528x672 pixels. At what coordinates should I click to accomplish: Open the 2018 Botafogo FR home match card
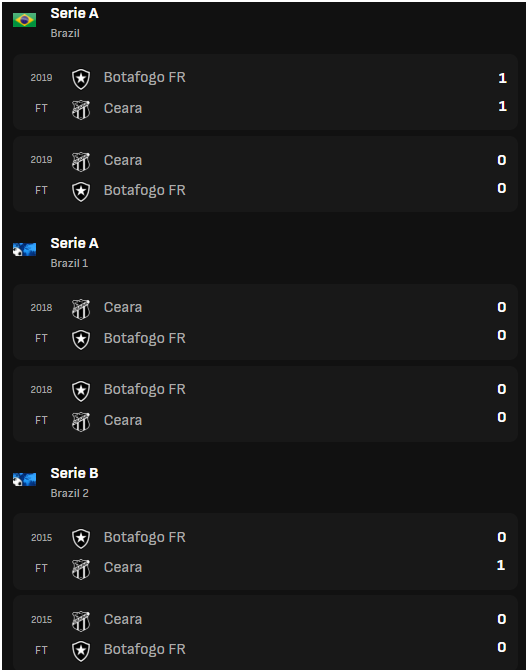(x=265, y=404)
